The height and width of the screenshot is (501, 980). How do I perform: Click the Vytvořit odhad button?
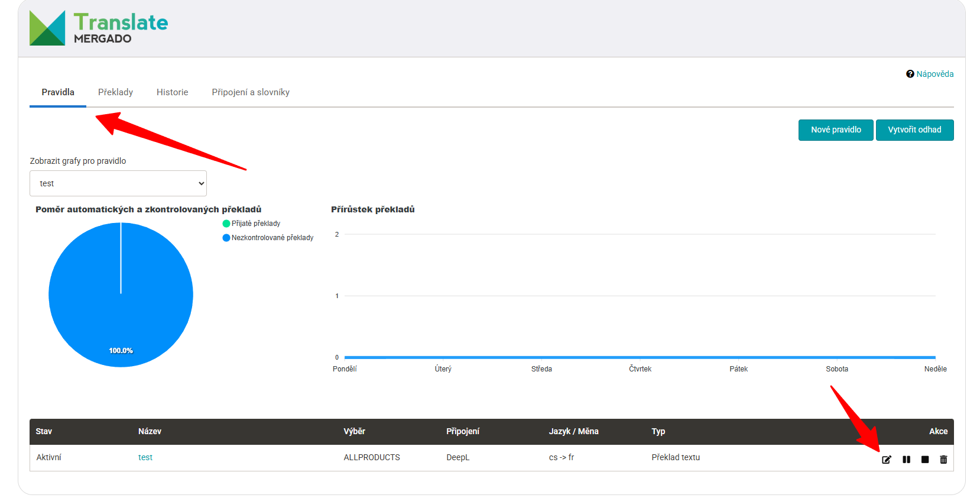[914, 130]
